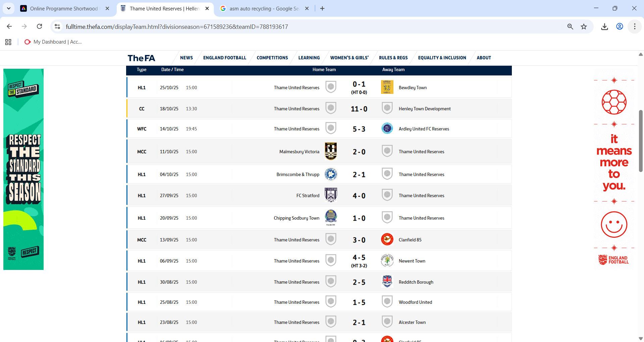The height and width of the screenshot is (342, 644).
Task: View the 11 - 0 match score details
Action: click(359, 109)
